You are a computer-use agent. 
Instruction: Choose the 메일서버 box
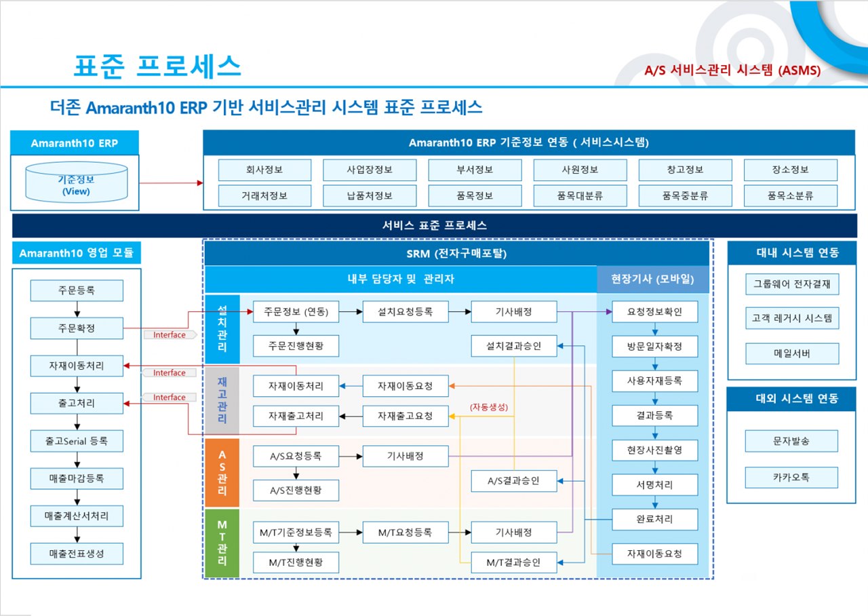(x=791, y=353)
